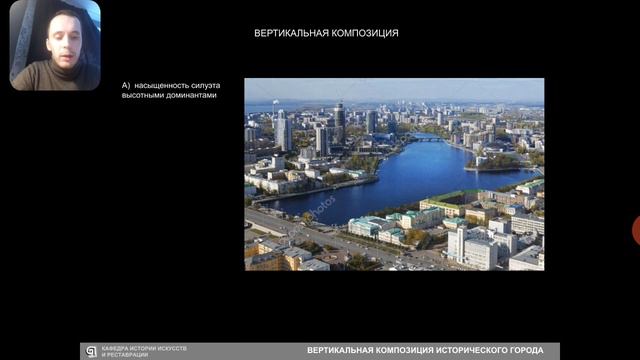Click footer title "ВЕРТИКАЛЬНАЯ КОМПОЗИЦИЯ ИСТОРИЧЕСКОГО ГОРОДА"
This screenshot has width=640, height=360.
[425, 350]
